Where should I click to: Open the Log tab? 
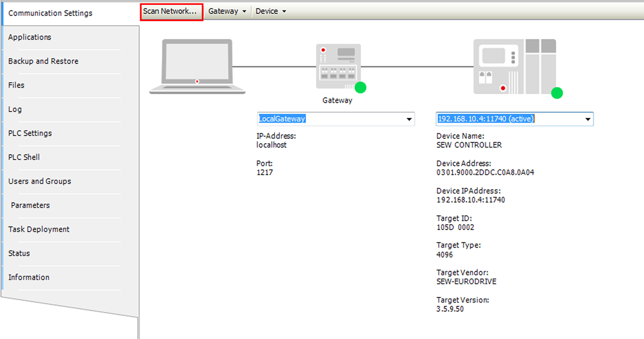coord(15,109)
